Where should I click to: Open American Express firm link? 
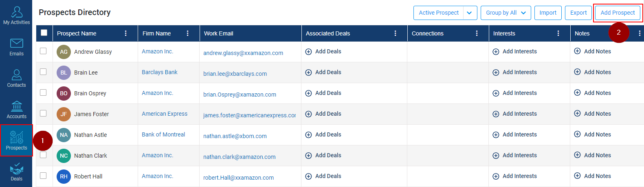165,114
